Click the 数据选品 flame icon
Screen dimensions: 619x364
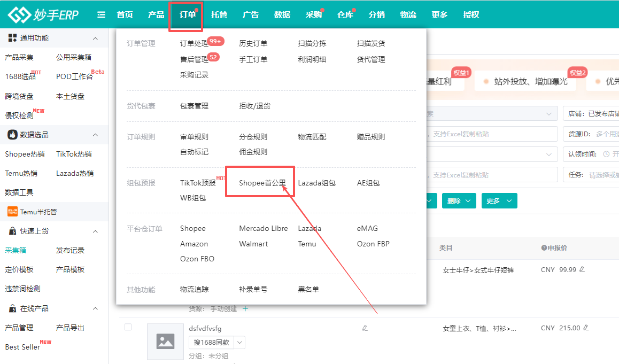pyautogui.click(x=13, y=135)
